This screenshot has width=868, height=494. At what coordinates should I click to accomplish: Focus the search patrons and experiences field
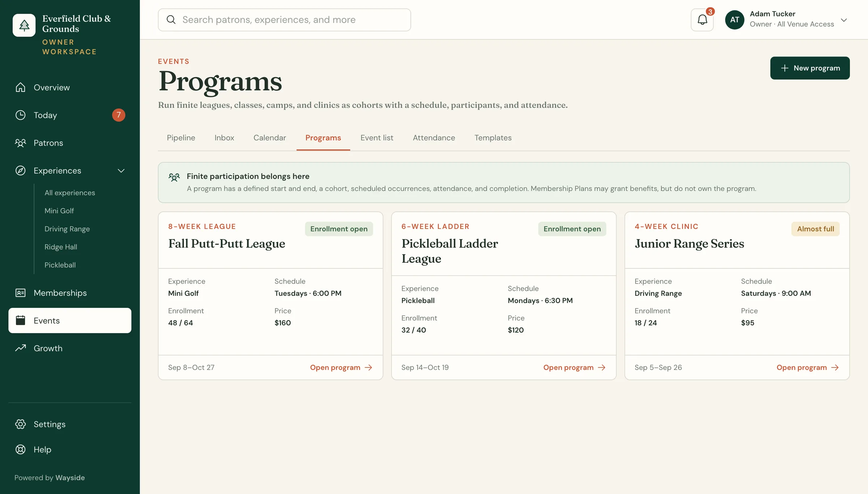(284, 20)
